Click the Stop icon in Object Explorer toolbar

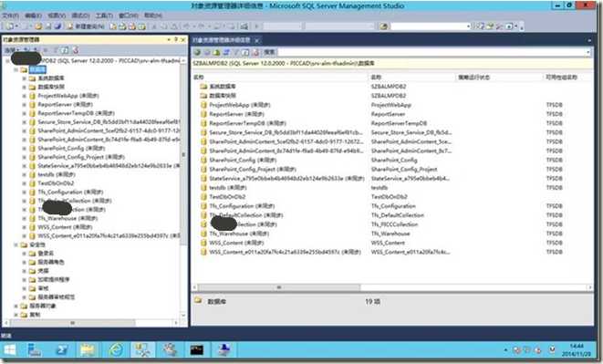pyautogui.click(x=46, y=50)
